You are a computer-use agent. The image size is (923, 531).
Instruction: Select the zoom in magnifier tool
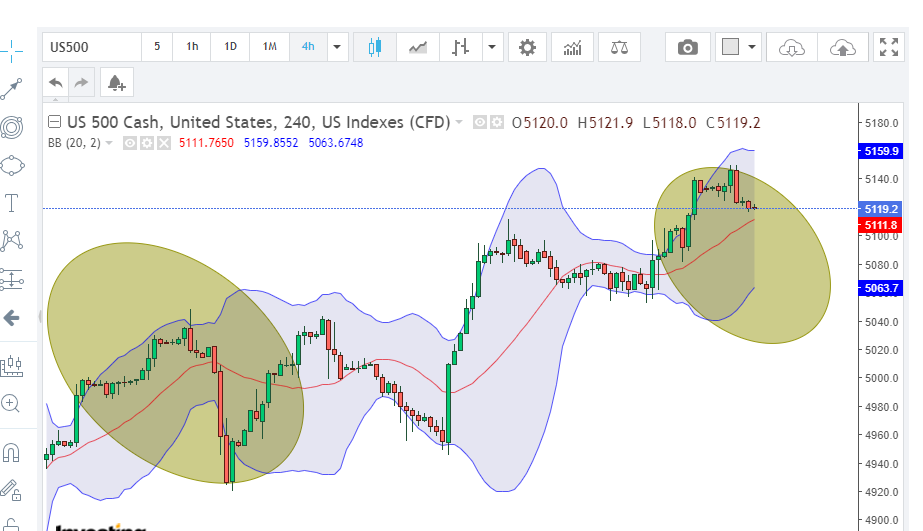click(x=11, y=403)
